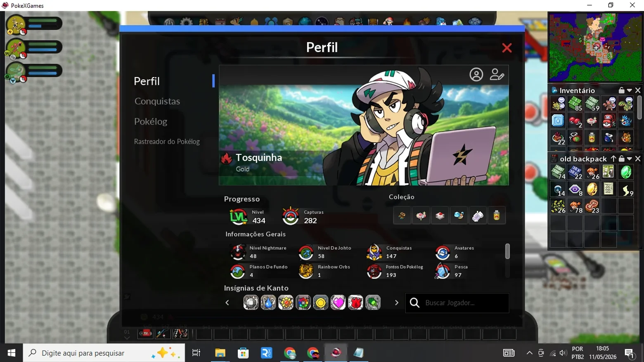Click the Pontos Do Pokélog icon
The image size is (644, 362).
[374, 271]
